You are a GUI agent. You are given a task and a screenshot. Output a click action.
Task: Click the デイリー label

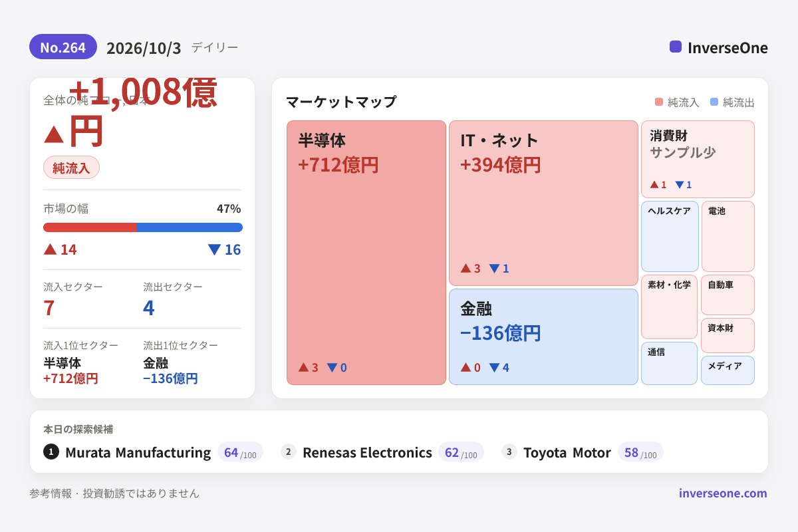tap(214, 48)
